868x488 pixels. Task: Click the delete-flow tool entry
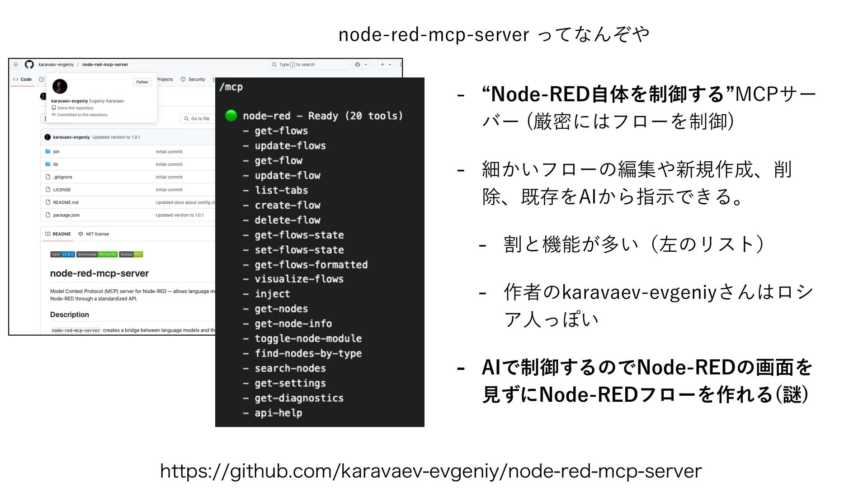click(x=288, y=220)
